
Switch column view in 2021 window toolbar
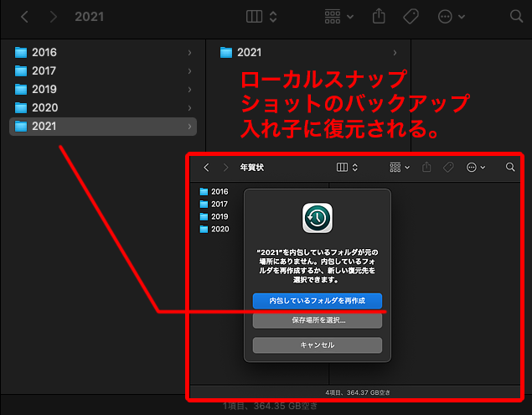254,16
